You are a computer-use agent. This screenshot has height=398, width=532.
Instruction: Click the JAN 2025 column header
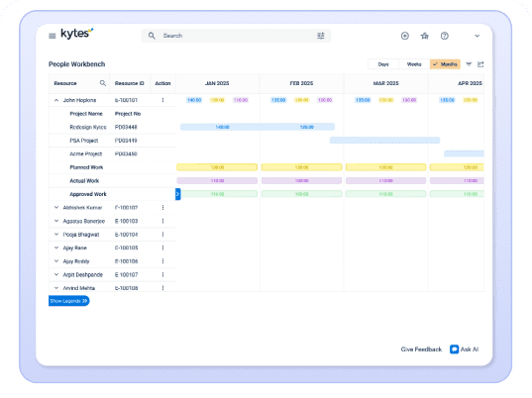pyautogui.click(x=217, y=83)
